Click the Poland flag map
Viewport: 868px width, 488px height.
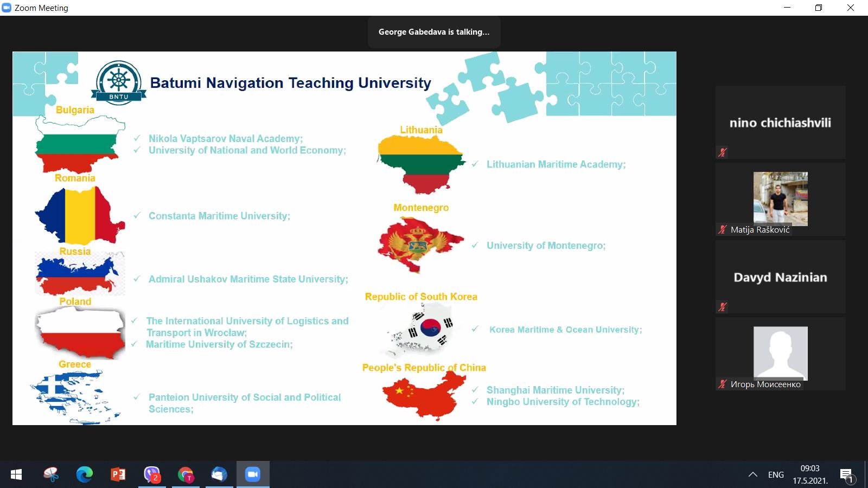point(80,333)
